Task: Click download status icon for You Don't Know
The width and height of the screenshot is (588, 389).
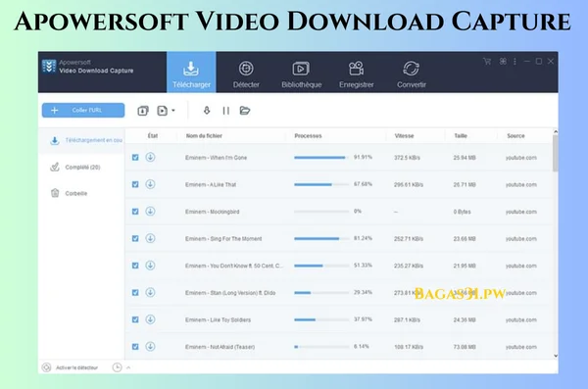Action: (x=150, y=266)
